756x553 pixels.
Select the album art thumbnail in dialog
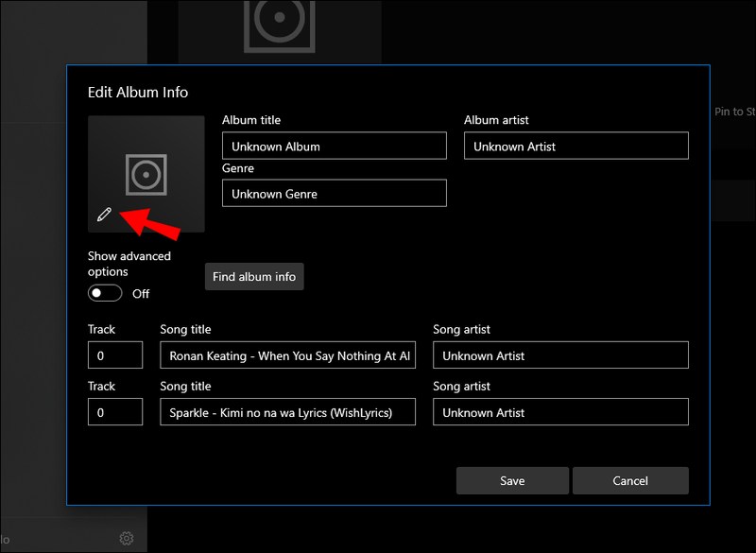click(x=146, y=174)
